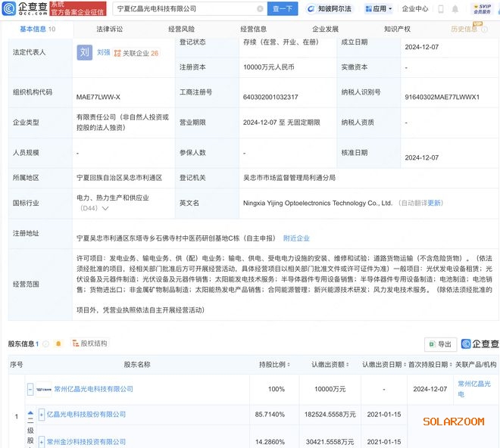This screenshot has height=448, width=500.
Task: Open the 股权结构 view
Action: tap(89, 344)
